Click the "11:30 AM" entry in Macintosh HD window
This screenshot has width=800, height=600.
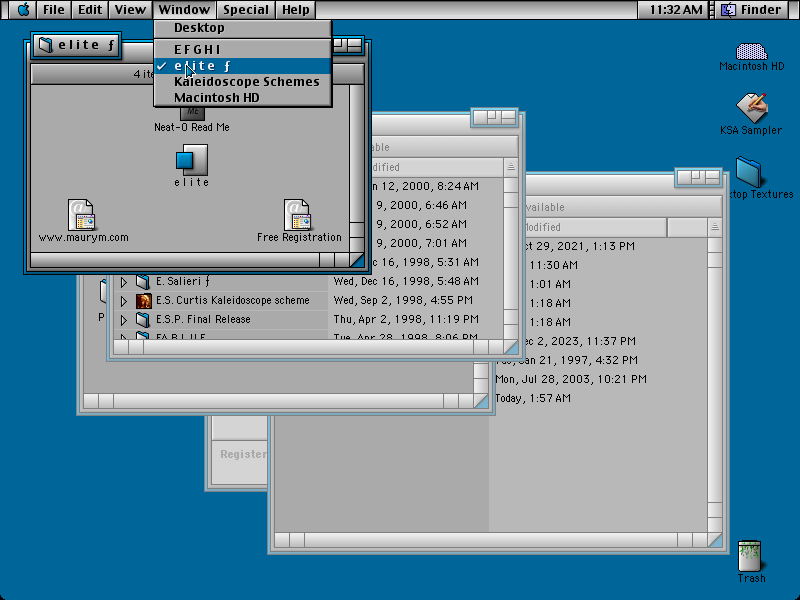(x=554, y=265)
